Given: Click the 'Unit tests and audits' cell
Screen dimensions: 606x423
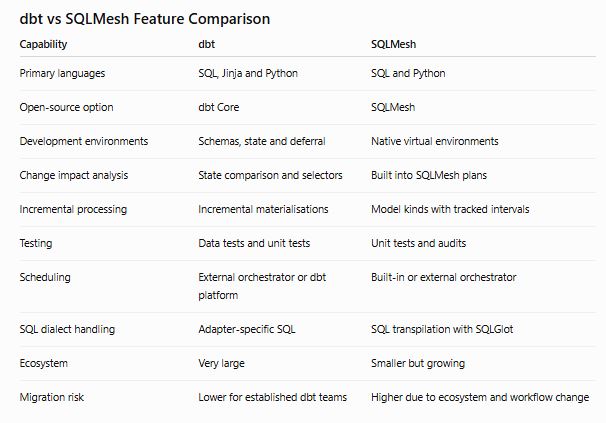Looking at the screenshot, I should point(418,243).
